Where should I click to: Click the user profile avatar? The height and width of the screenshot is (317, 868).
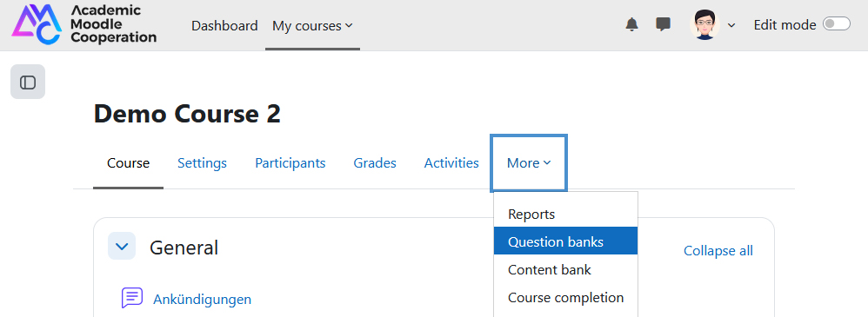click(704, 25)
